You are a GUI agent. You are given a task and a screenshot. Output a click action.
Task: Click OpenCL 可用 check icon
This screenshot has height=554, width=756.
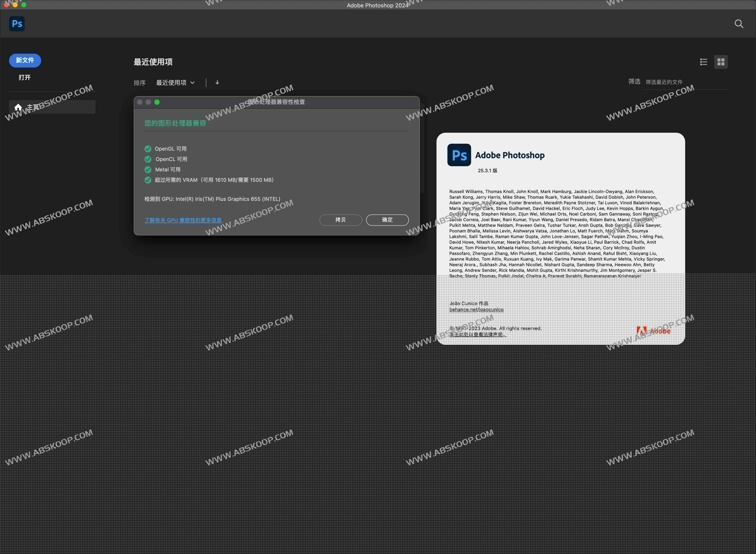click(x=148, y=159)
